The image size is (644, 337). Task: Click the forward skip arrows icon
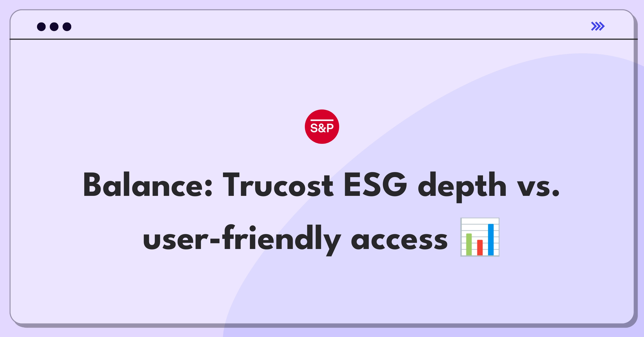[x=598, y=26]
